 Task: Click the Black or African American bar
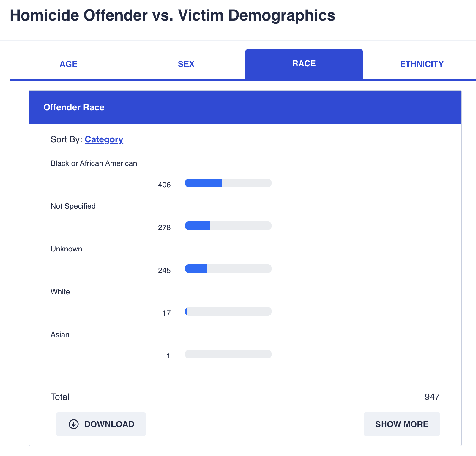228,183
